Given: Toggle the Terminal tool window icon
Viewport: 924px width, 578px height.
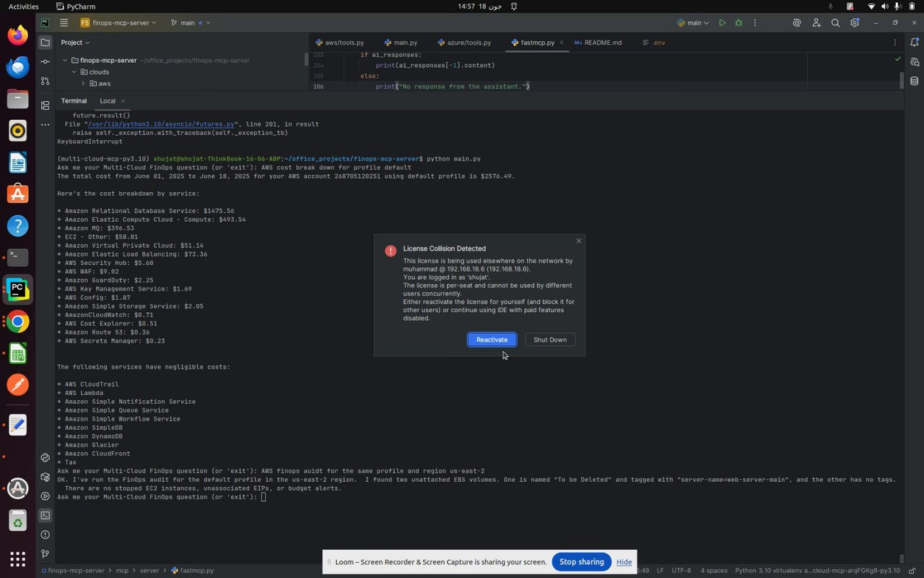Looking at the screenshot, I should (45, 515).
